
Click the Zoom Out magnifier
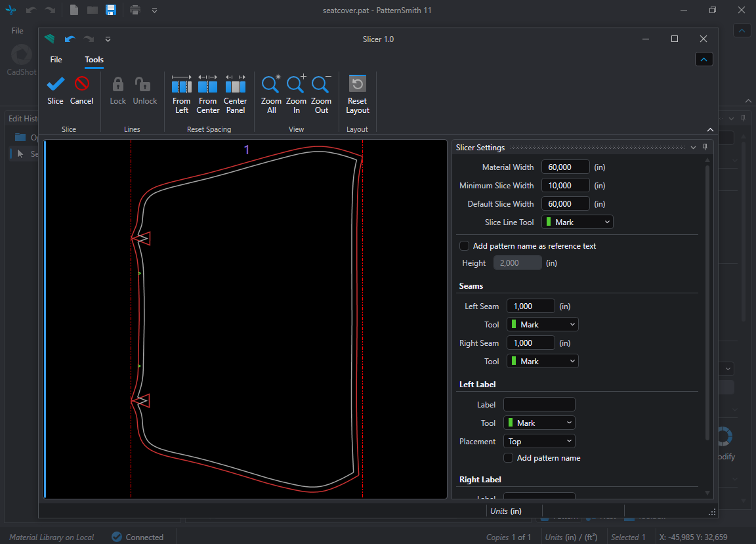(321, 85)
